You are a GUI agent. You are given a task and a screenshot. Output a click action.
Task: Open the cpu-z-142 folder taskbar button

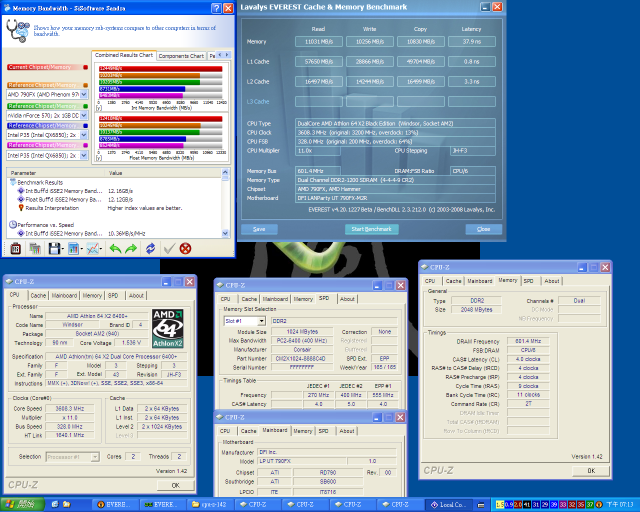coord(210,505)
